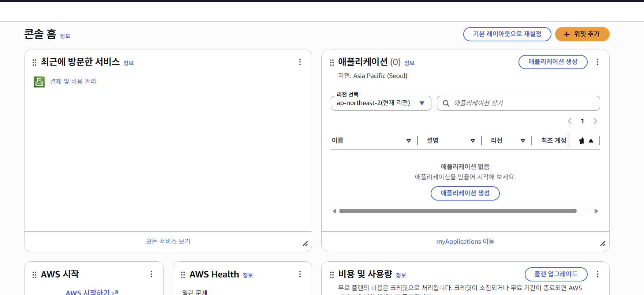Image resolution: width=644 pixels, height=295 pixels.
Task: Click the 플랜 업그레이드 button
Action: [556, 274]
